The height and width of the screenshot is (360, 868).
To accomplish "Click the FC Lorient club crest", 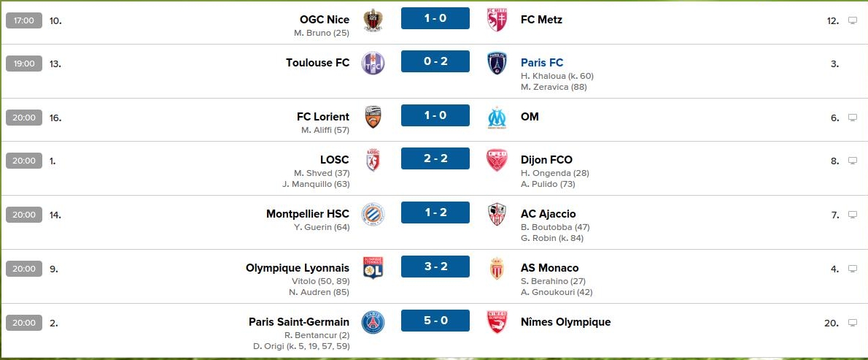I will point(373,117).
